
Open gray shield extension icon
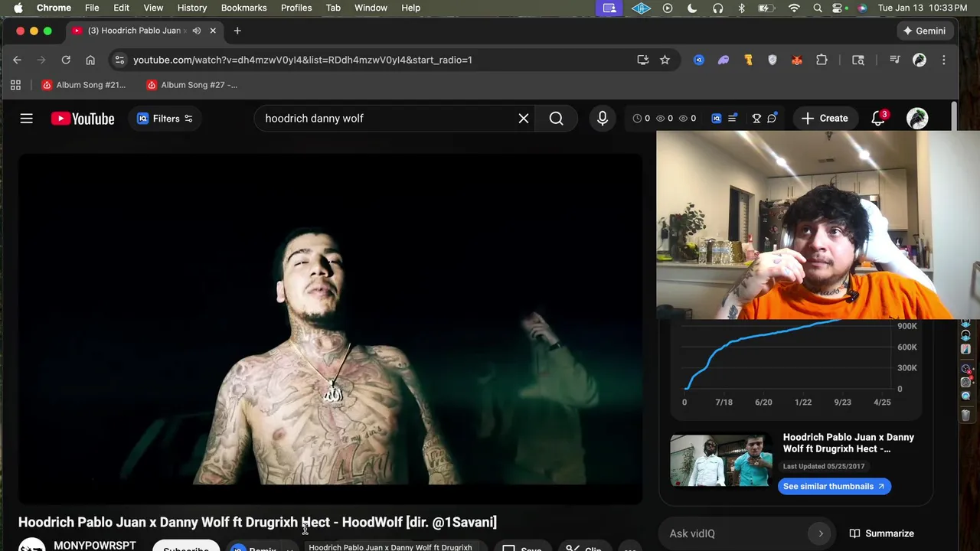pyautogui.click(x=773, y=60)
